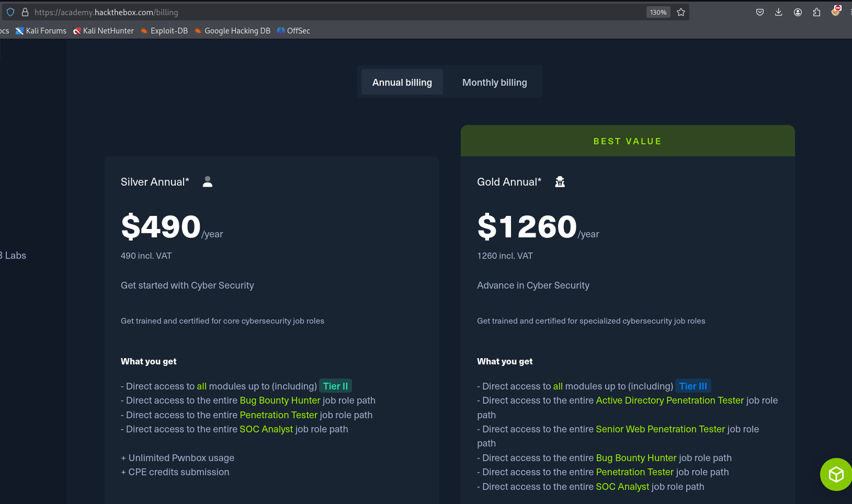The image size is (852, 504).
Task: Click the Tier II badge
Action: (335, 386)
